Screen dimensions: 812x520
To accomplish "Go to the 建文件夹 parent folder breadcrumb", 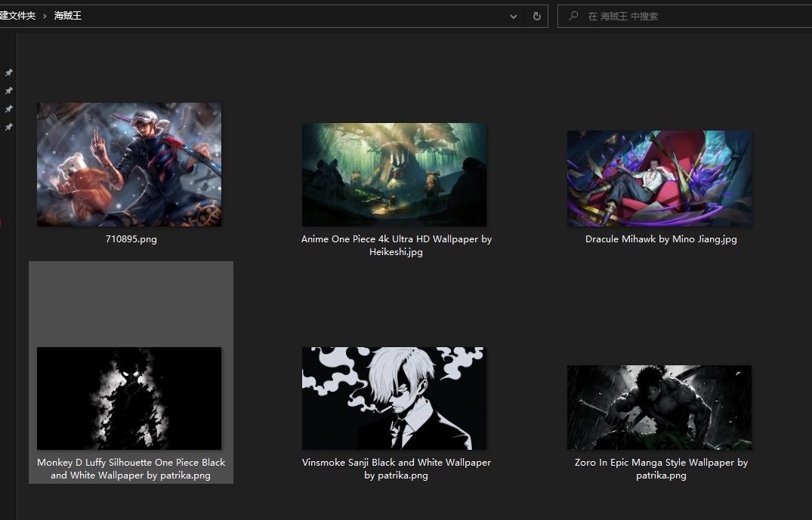I will (x=17, y=16).
